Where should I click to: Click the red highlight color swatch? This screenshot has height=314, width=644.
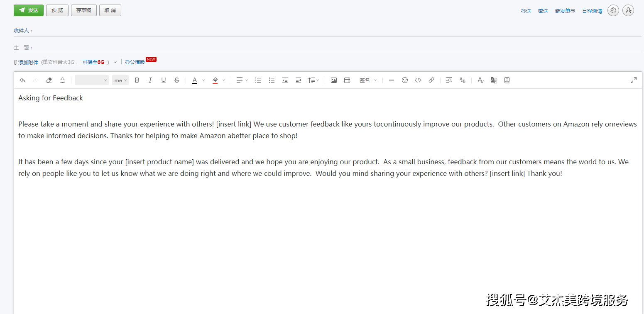click(x=215, y=80)
